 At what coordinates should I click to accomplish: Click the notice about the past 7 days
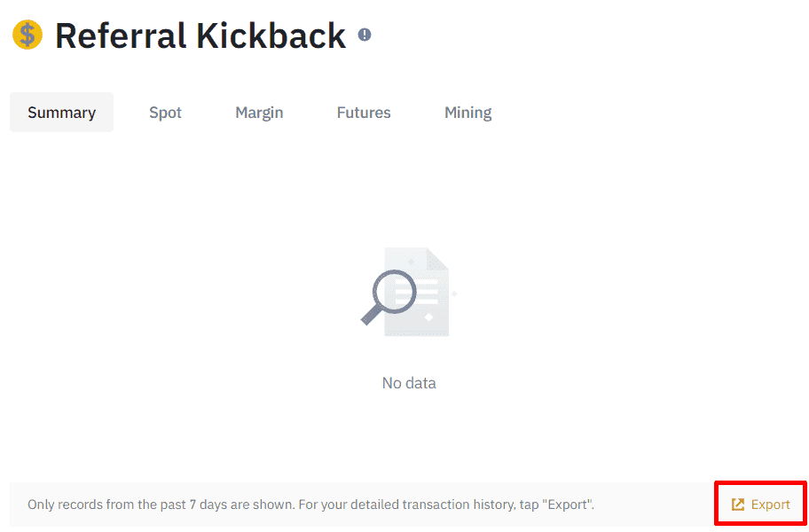[310, 505]
